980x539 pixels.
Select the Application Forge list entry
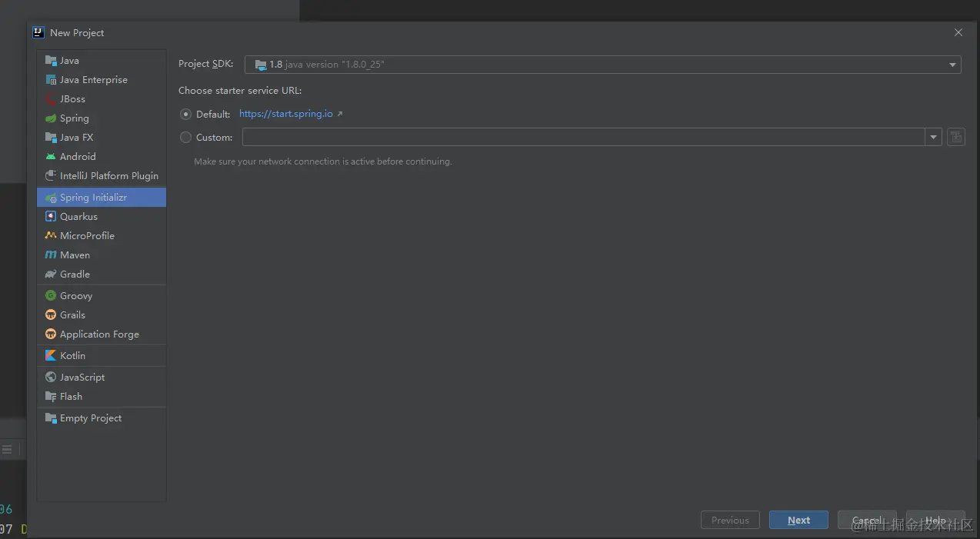point(102,334)
